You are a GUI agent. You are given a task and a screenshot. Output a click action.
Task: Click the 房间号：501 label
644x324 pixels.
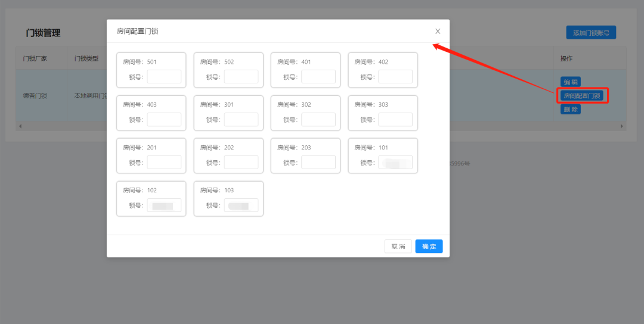click(x=140, y=62)
